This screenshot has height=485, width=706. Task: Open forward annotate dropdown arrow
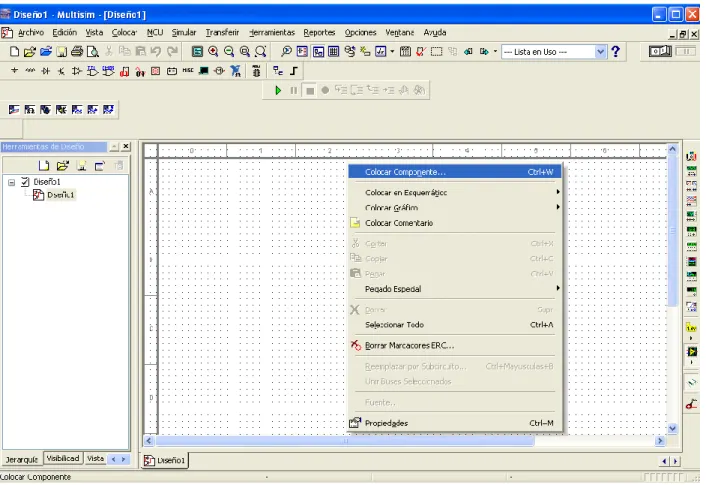tap(495, 52)
